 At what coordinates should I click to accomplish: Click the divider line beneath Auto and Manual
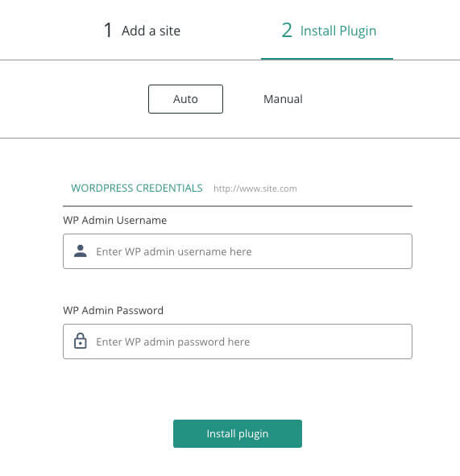pos(230,138)
